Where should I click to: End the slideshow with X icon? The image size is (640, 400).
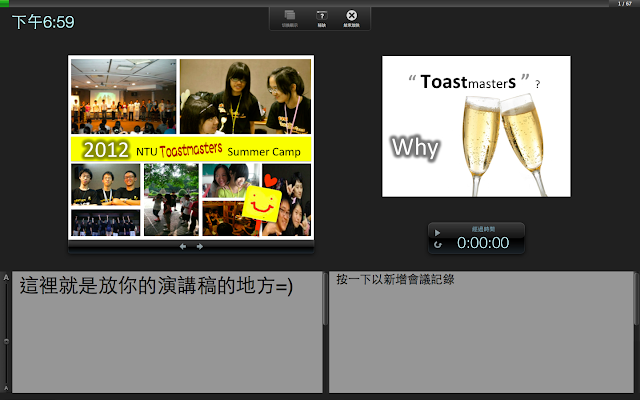(x=351, y=16)
